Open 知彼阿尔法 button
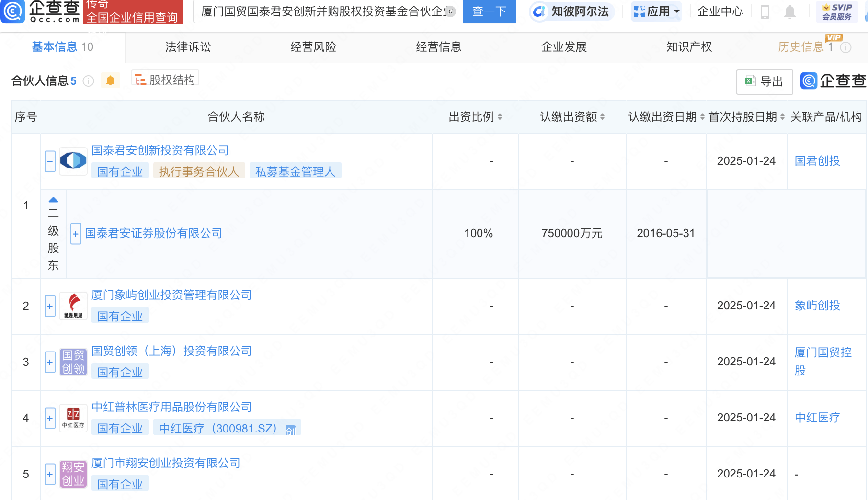The height and width of the screenshot is (500, 868). [x=571, y=11]
